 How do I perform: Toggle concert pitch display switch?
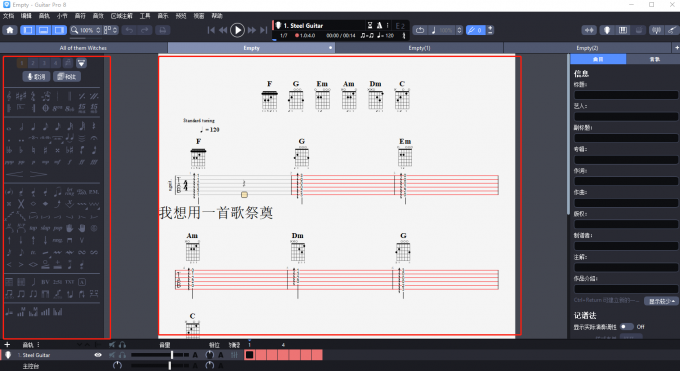pos(626,326)
